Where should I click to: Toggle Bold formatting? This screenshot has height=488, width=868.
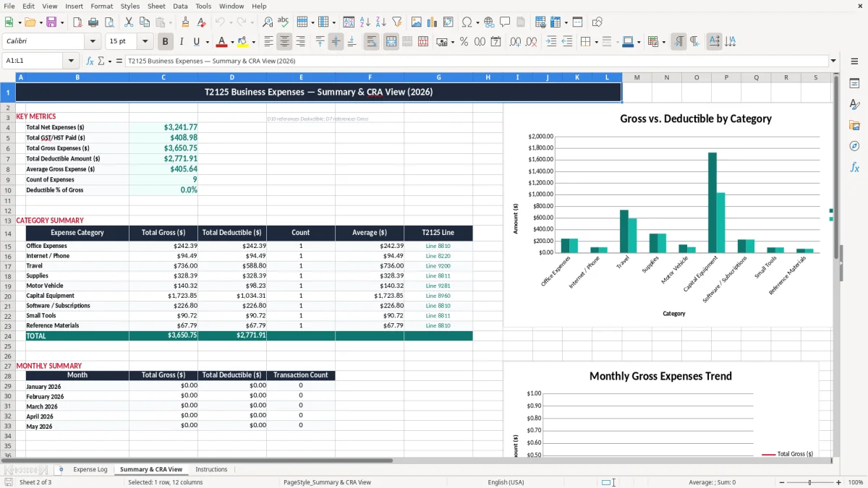point(166,42)
